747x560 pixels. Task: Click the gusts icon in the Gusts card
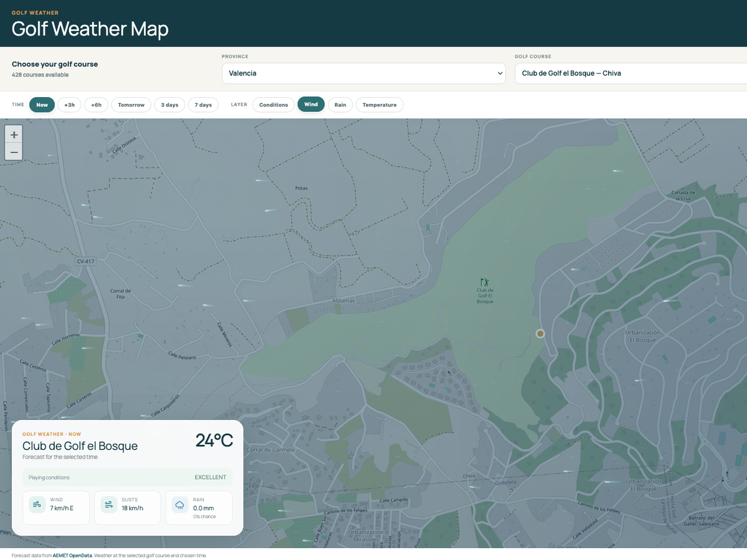click(109, 504)
